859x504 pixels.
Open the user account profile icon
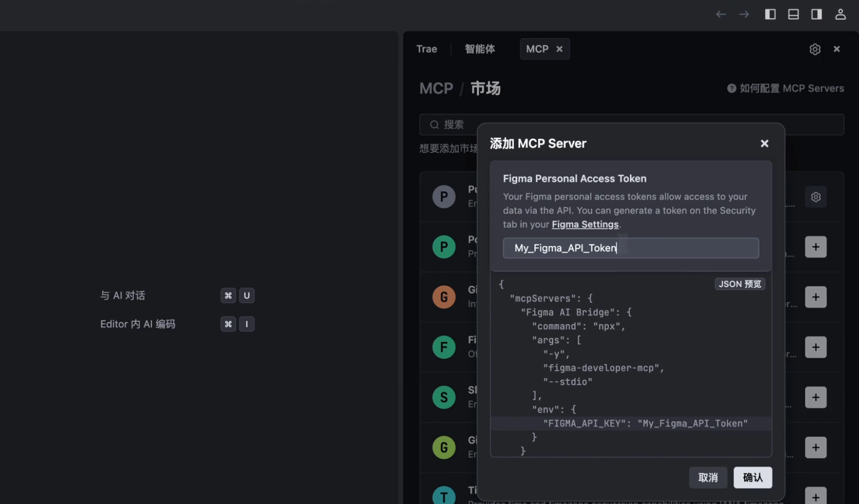840,14
